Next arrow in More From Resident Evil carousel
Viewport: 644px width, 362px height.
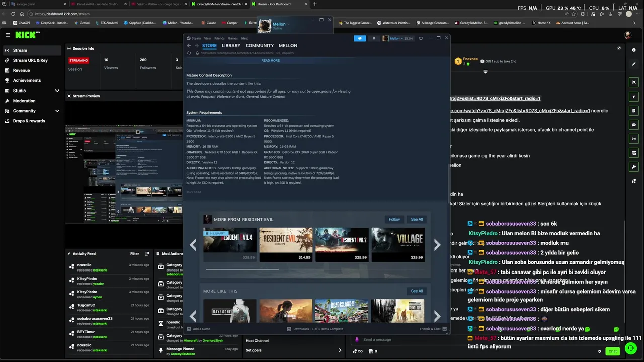pos(437,245)
